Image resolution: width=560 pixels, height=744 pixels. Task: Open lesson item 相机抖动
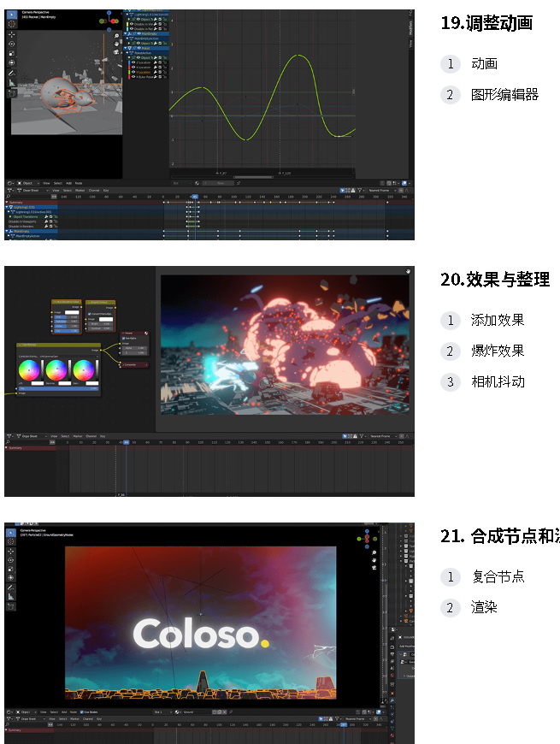pos(498,382)
